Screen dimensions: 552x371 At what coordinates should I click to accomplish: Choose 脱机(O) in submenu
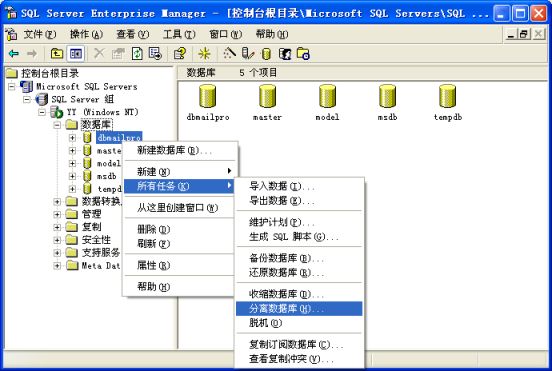click(299, 323)
